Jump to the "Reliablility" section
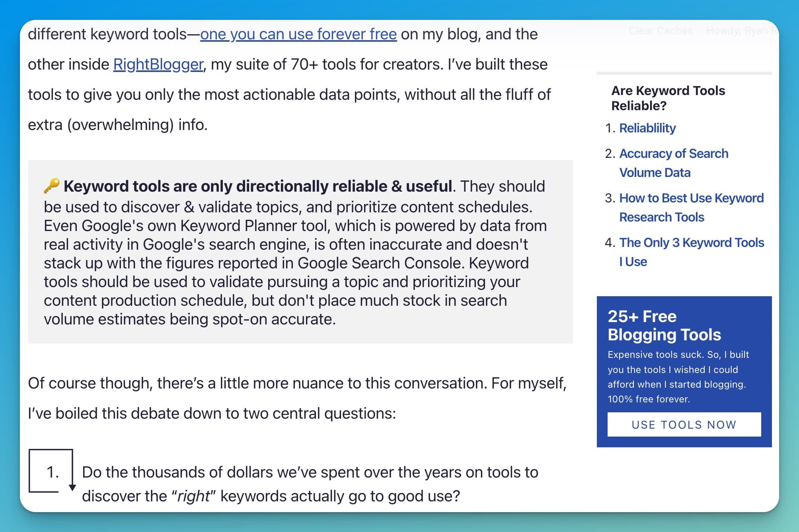This screenshot has height=532, width=799. pyautogui.click(x=647, y=128)
